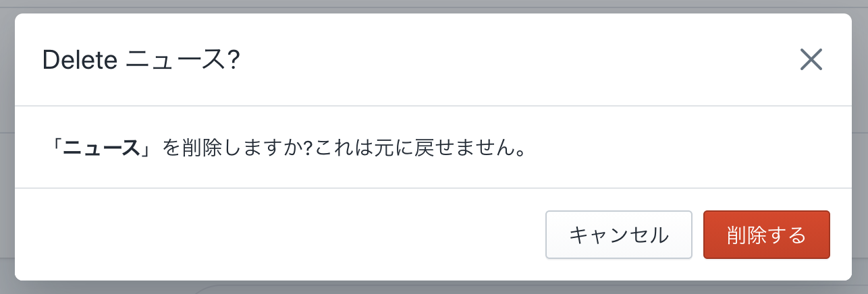Click the red 削除する button
The width and height of the screenshot is (868, 294).
[x=767, y=235]
